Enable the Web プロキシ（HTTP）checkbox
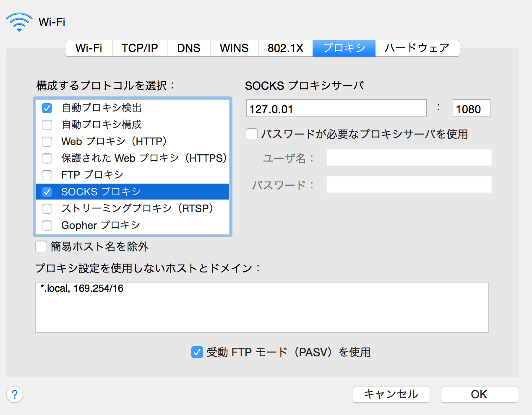This screenshot has height=415, width=532. tap(47, 141)
